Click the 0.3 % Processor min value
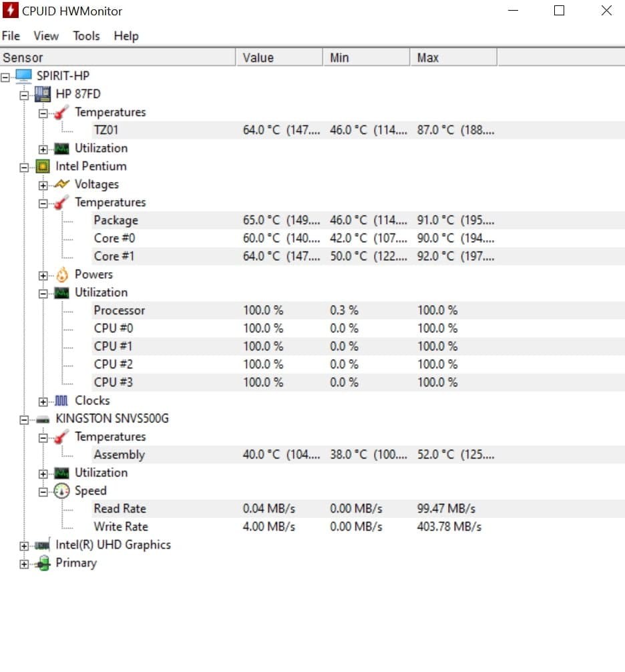This screenshot has width=625, height=672. [x=344, y=310]
